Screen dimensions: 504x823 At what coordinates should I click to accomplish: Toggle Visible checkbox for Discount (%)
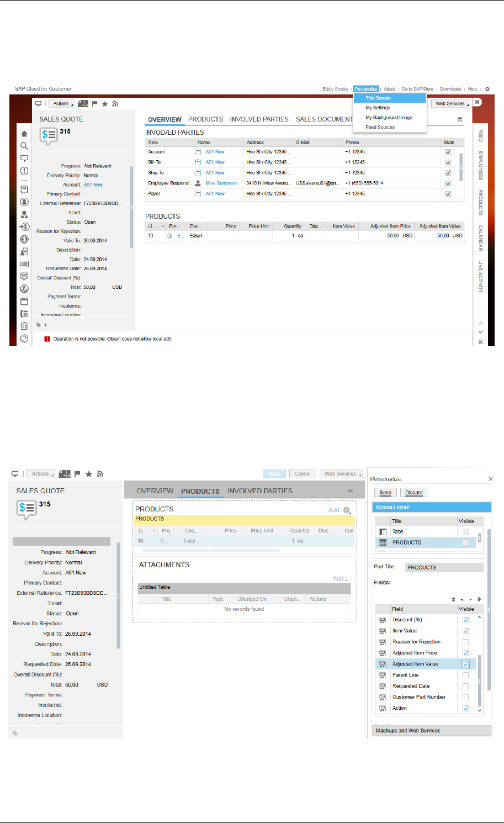click(x=465, y=620)
